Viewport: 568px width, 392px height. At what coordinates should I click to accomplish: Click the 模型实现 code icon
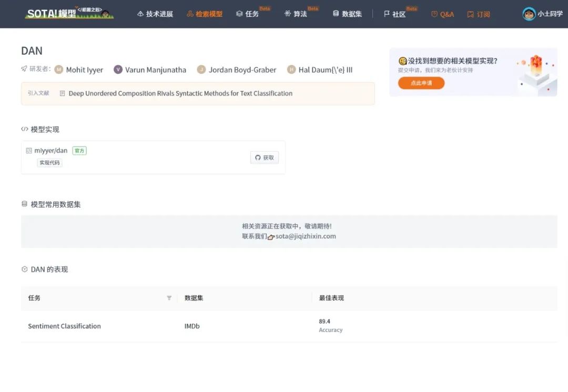pos(25,129)
